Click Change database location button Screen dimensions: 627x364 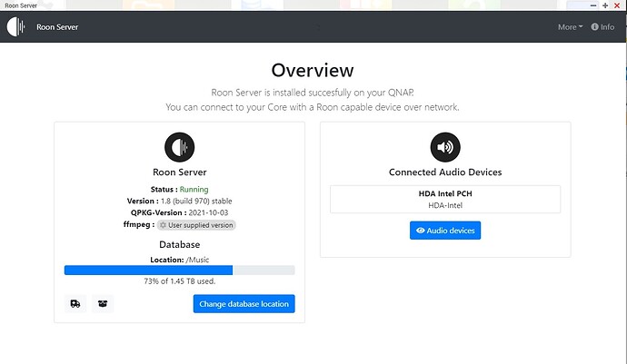pos(244,304)
